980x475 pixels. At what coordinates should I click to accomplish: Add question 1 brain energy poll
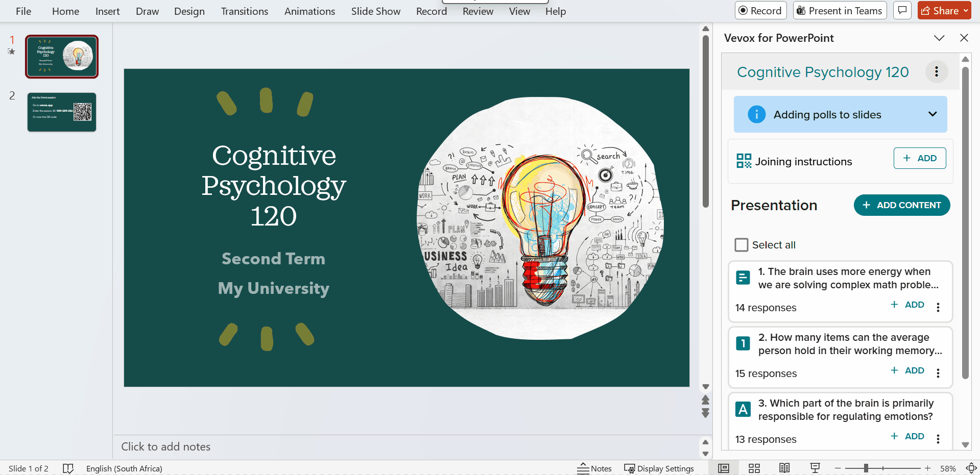(x=907, y=305)
